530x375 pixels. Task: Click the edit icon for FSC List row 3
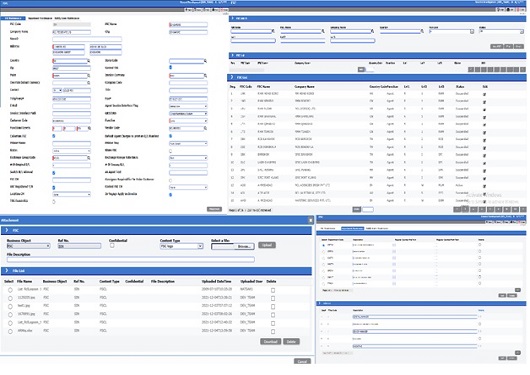point(485,110)
